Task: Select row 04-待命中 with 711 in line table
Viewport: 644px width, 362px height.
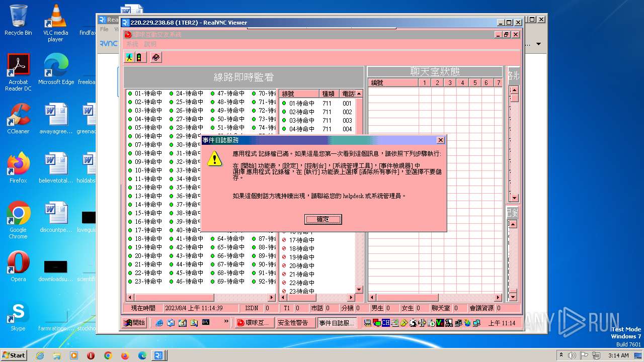Action: click(318, 129)
